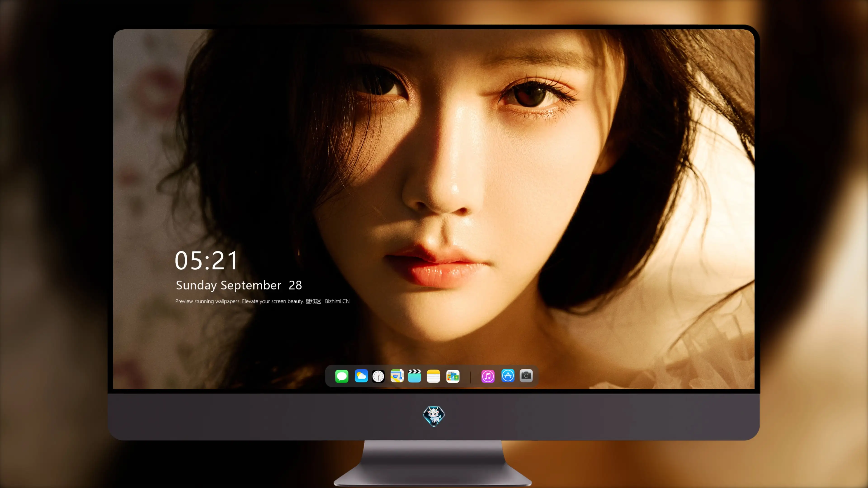Open the Videos clapperboard app

pyautogui.click(x=415, y=376)
